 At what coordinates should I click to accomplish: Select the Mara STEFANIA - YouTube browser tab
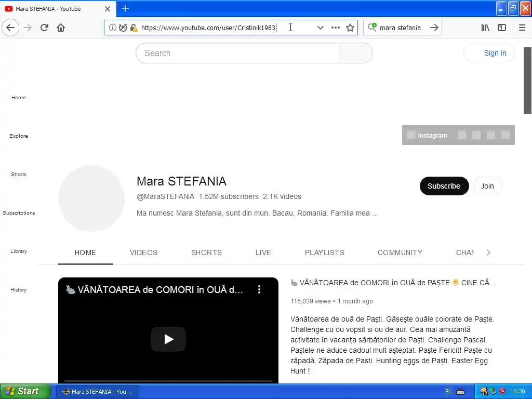click(x=58, y=9)
